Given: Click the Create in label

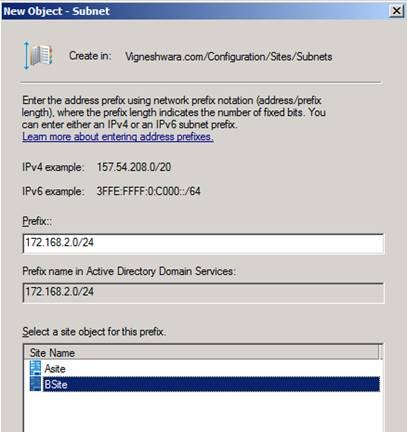Looking at the screenshot, I should (90, 56).
